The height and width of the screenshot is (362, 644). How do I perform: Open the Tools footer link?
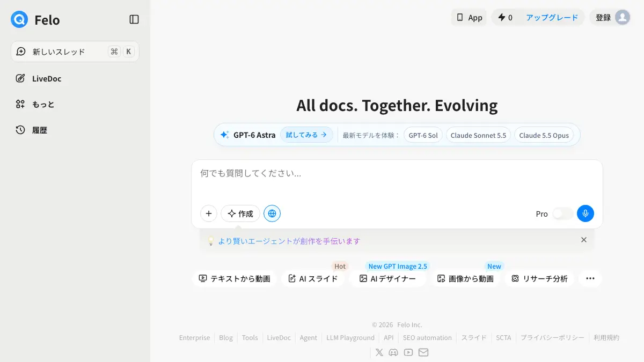point(250,338)
